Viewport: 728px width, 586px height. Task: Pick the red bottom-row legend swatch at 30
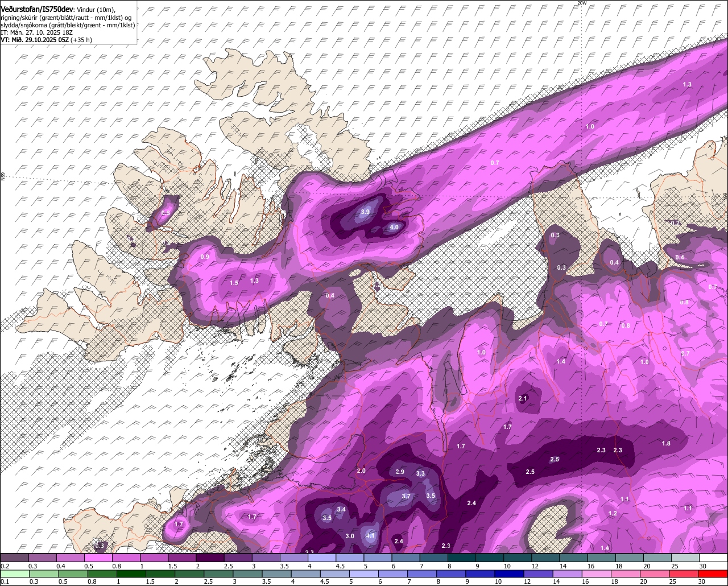coord(713,574)
